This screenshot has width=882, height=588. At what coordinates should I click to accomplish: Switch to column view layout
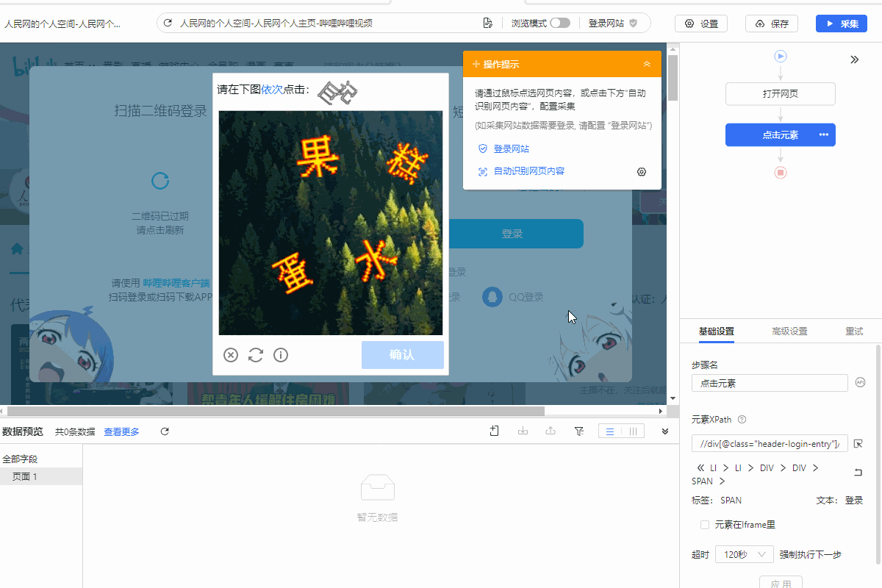(x=633, y=431)
